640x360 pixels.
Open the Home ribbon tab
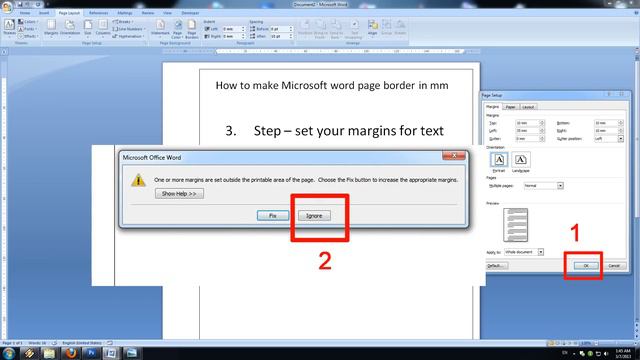coord(25,13)
